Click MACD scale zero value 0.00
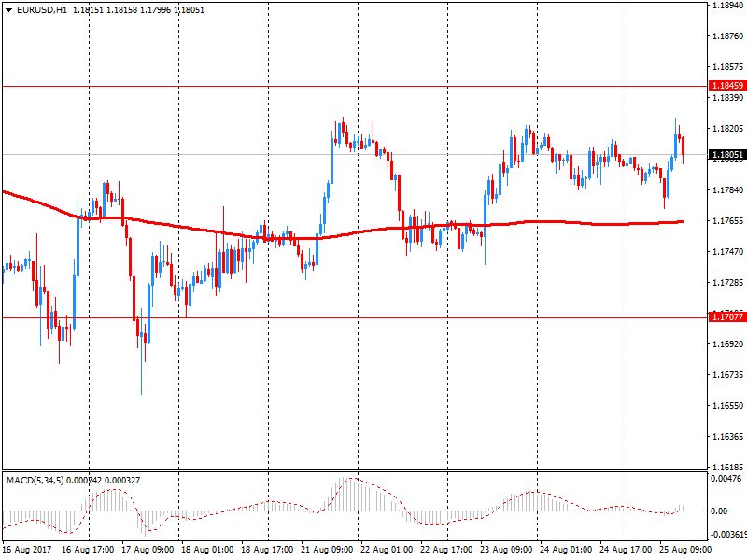This screenshot has height=560, width=747. click(x=718, y=511)
